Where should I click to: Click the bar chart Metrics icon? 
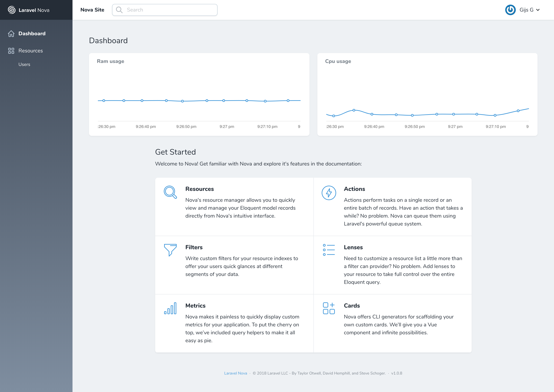pos(170,308)
